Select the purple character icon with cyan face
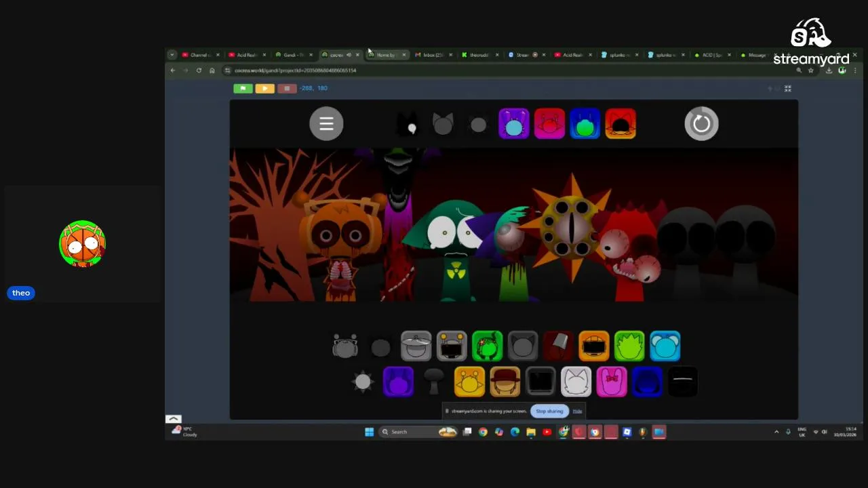 (514, 124)
